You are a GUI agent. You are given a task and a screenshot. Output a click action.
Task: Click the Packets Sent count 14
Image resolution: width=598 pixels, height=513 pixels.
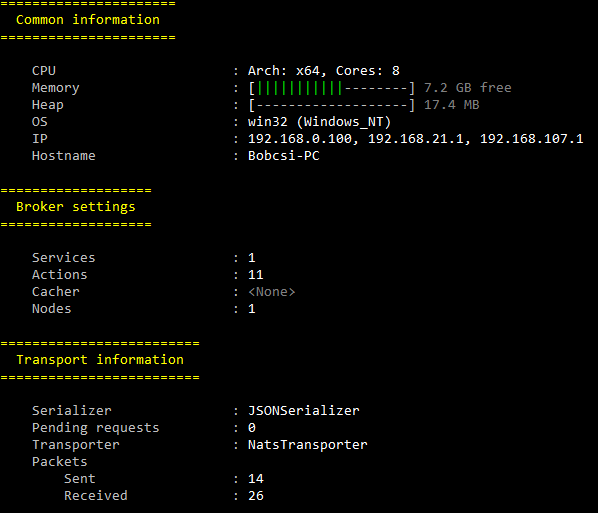[256, 479]
